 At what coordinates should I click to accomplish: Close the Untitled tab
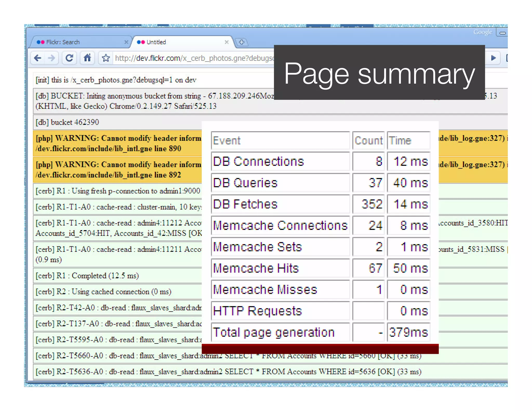(x=227, y=42)
